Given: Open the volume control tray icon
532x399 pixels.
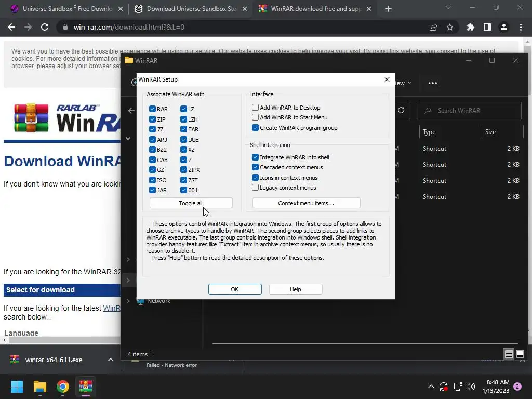Looking at the screenshot, I should pos(471,387).
